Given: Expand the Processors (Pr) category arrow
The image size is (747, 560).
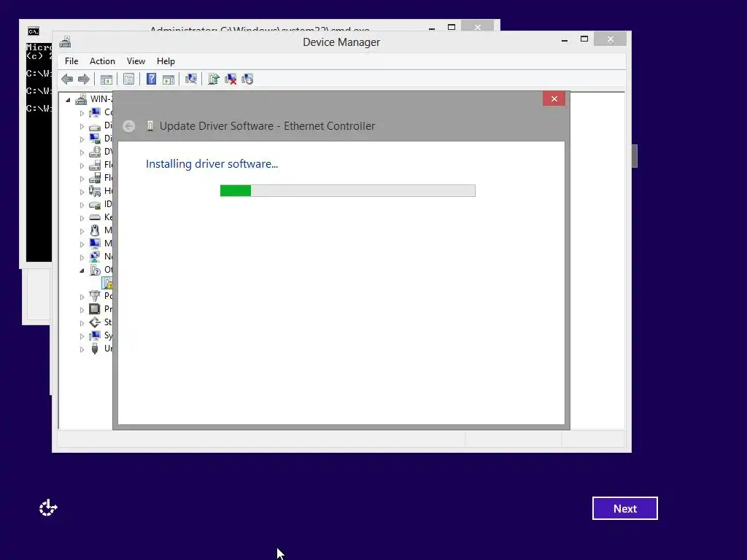Looking at the screenshot, I should pos(82,309).
